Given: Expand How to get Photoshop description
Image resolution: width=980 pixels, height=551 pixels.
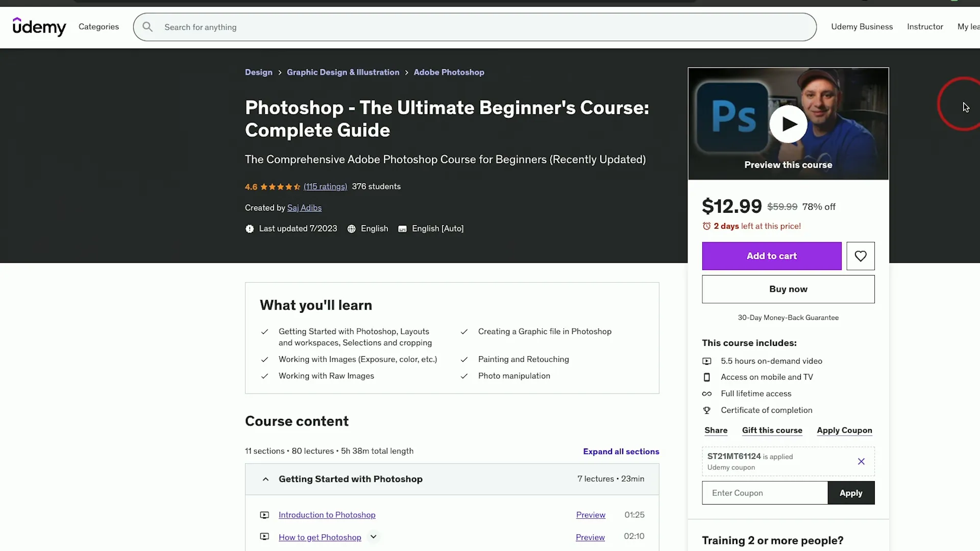Looking at the screenshot, I should pos(374,537).
